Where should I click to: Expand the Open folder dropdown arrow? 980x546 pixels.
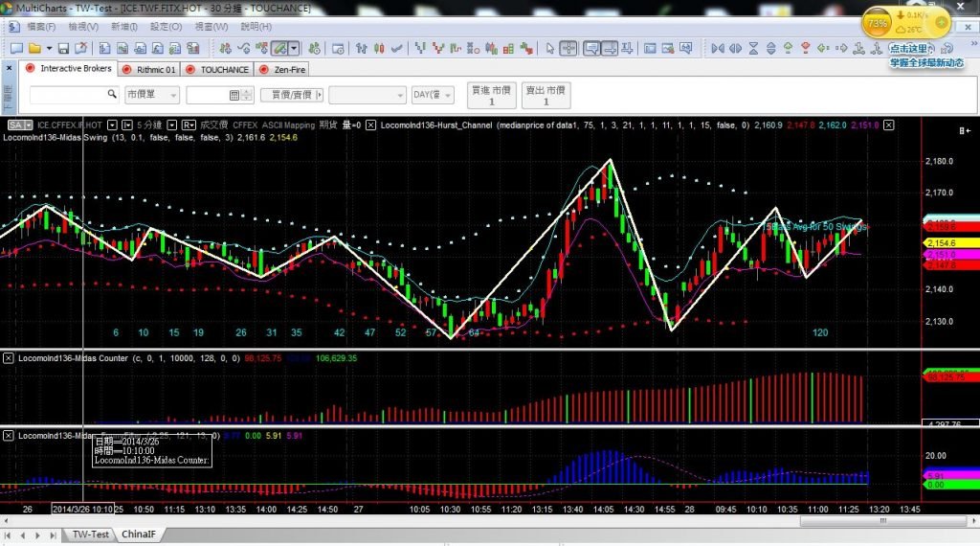tap(49, 48)
